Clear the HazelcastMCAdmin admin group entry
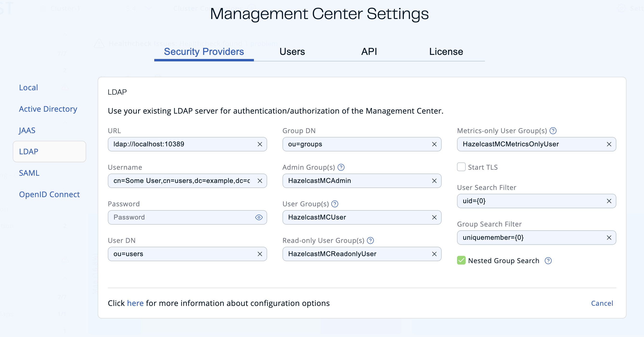Viewport: 644px width, 337px height. 434,181
